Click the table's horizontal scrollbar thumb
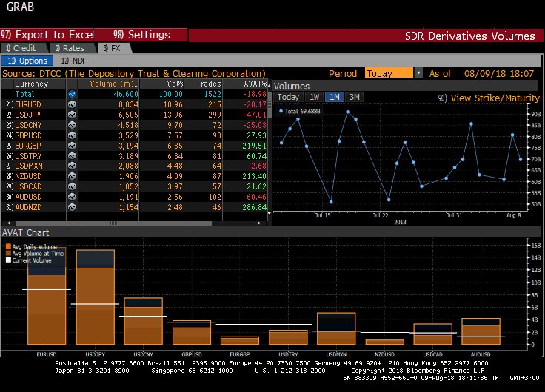545x392 pixels. [113, 223]
